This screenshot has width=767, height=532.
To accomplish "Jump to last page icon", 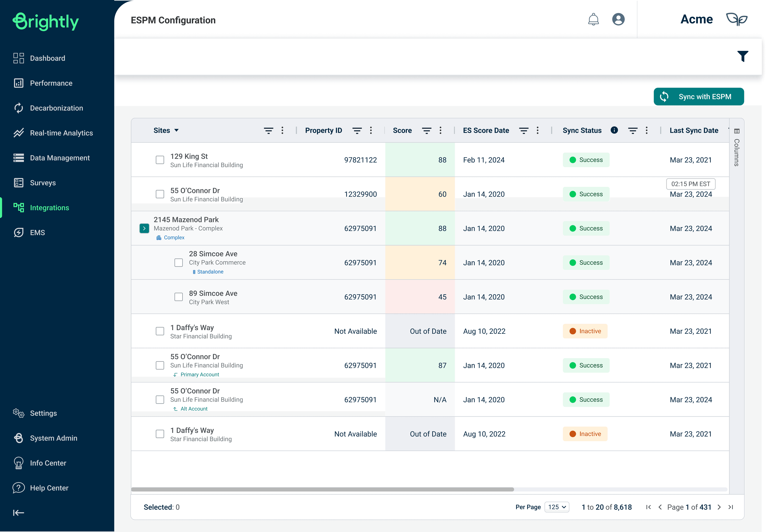I will point(731,507).
